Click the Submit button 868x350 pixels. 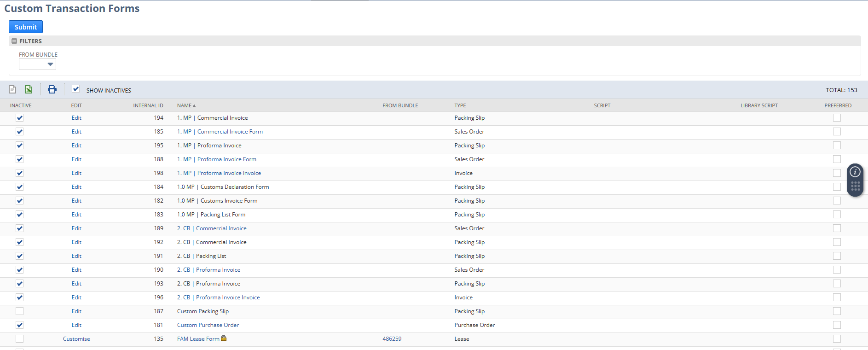click(x=26, y=27)
